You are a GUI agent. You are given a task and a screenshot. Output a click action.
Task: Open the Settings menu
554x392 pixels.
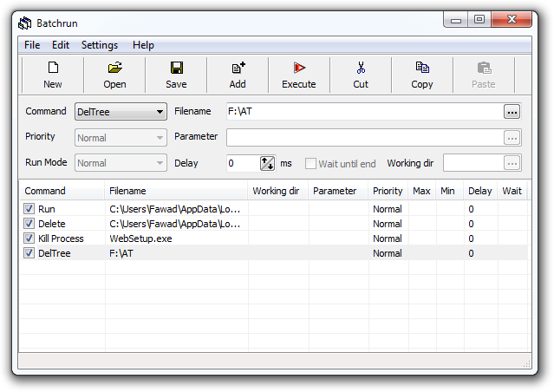[x=100, y=45]
